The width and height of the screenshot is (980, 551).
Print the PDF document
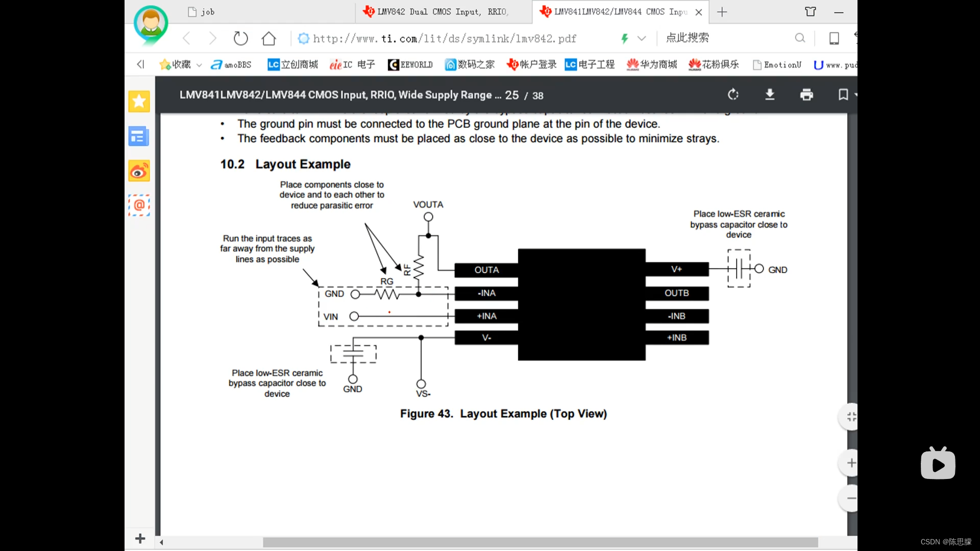[806, 94]
